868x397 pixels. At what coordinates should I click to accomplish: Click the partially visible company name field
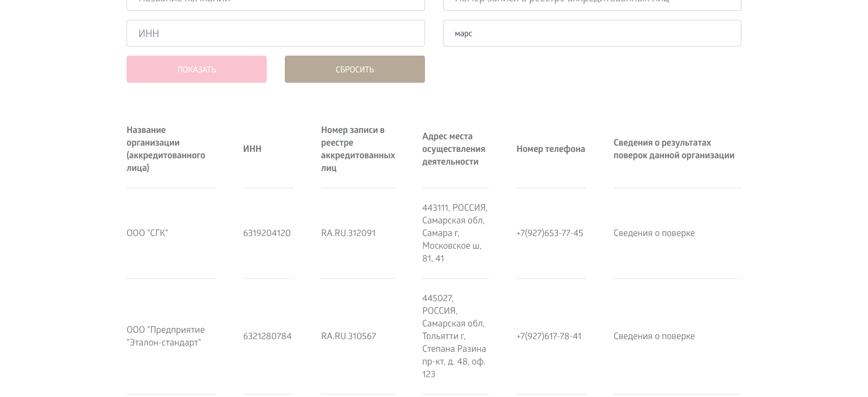coord(275,5)
